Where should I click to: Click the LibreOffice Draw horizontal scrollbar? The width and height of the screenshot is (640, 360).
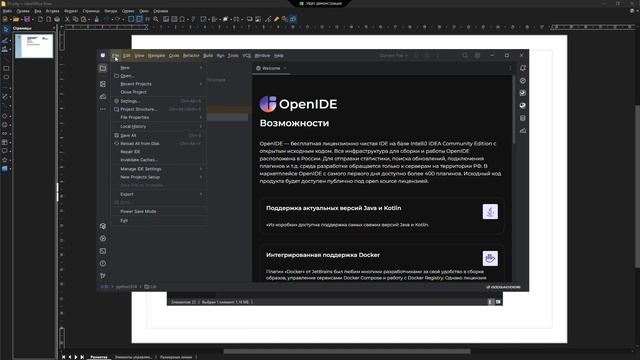(x=347, y=351)
